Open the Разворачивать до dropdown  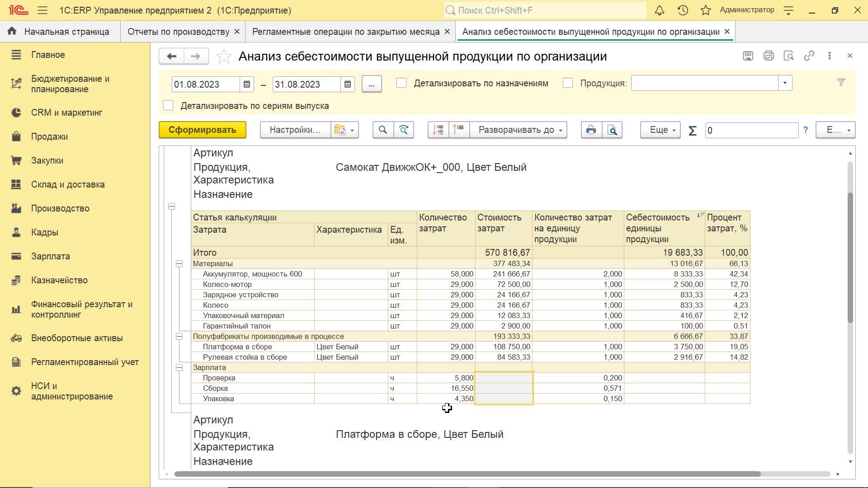click(519, 130)
